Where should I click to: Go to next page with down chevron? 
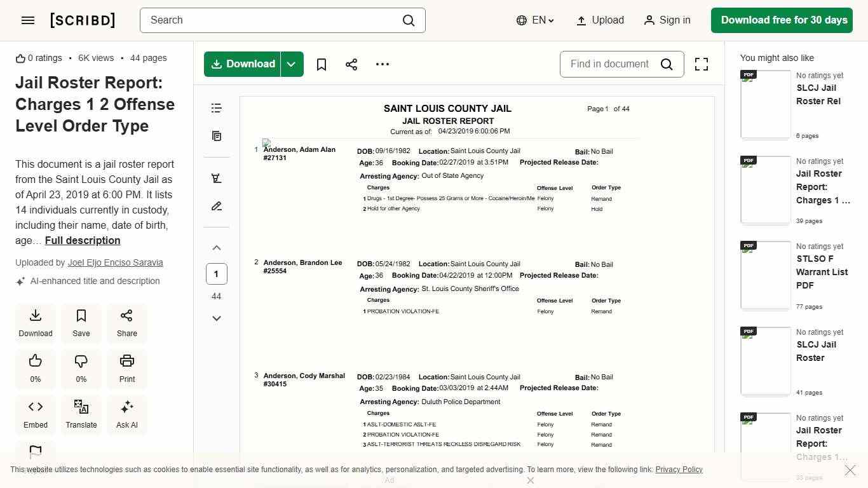[x=217, y=318]
